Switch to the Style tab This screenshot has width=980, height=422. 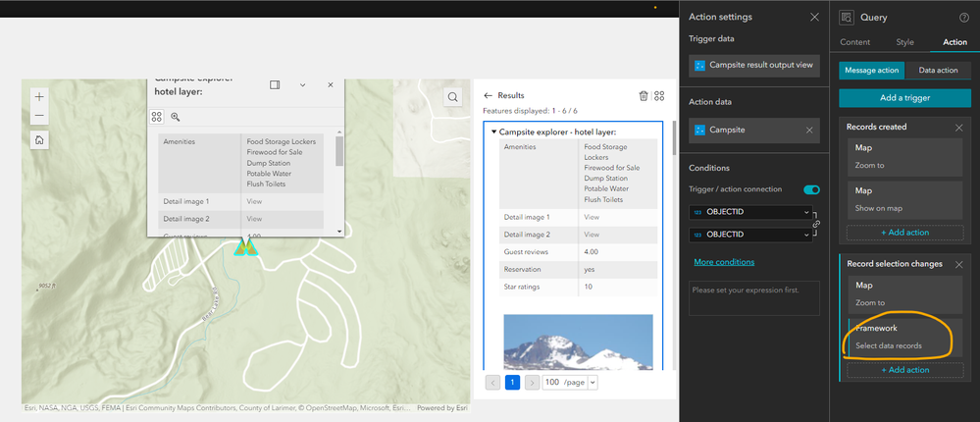pos(905,42)
